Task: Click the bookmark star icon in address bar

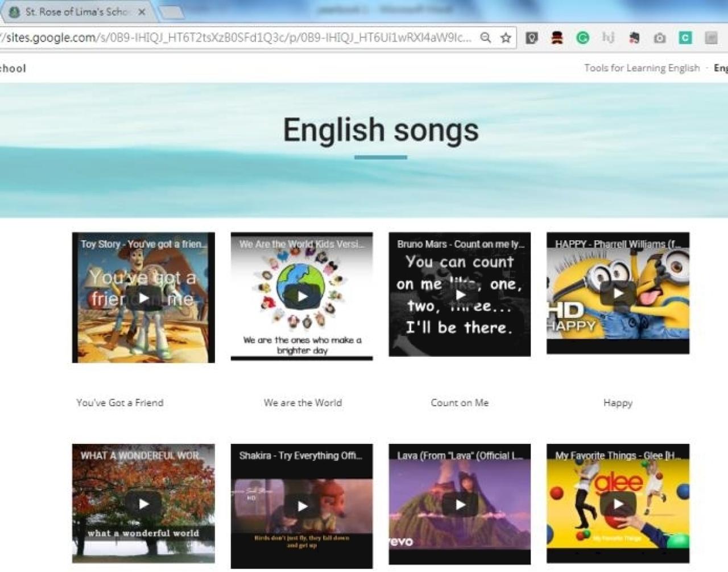Action: coord(506,38)
